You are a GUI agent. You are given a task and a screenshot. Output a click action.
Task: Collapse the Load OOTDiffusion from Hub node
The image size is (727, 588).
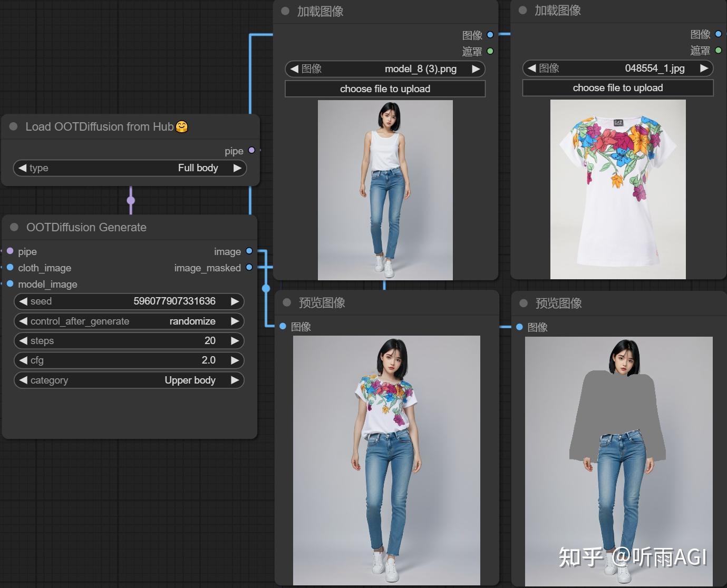14,126
